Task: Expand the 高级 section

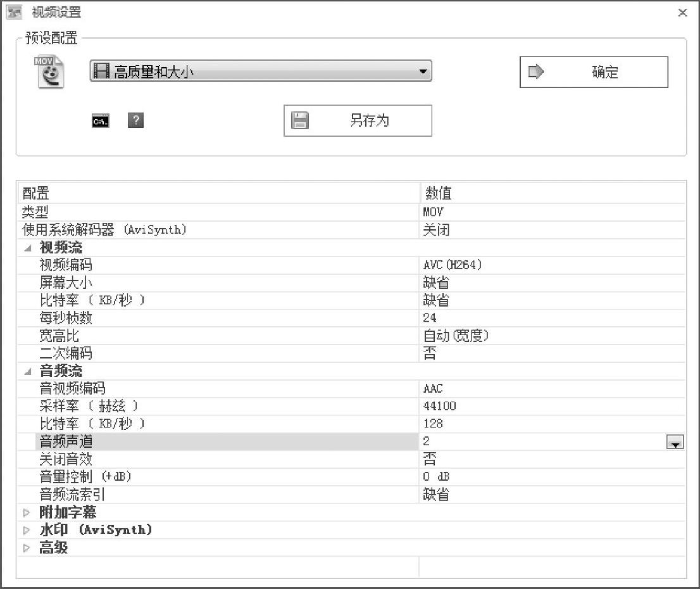Action: [27, 547]
